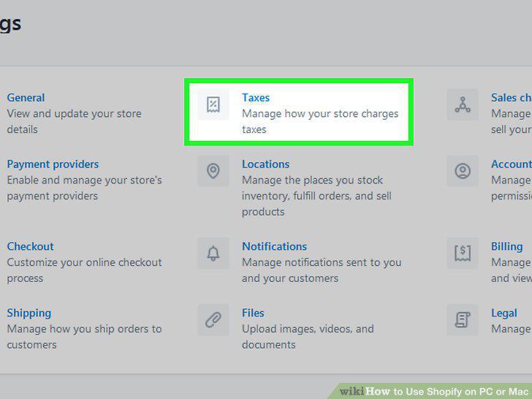Open the Checkout settings link
This screenshot has height=399, width=532.
tap(30, 246)
